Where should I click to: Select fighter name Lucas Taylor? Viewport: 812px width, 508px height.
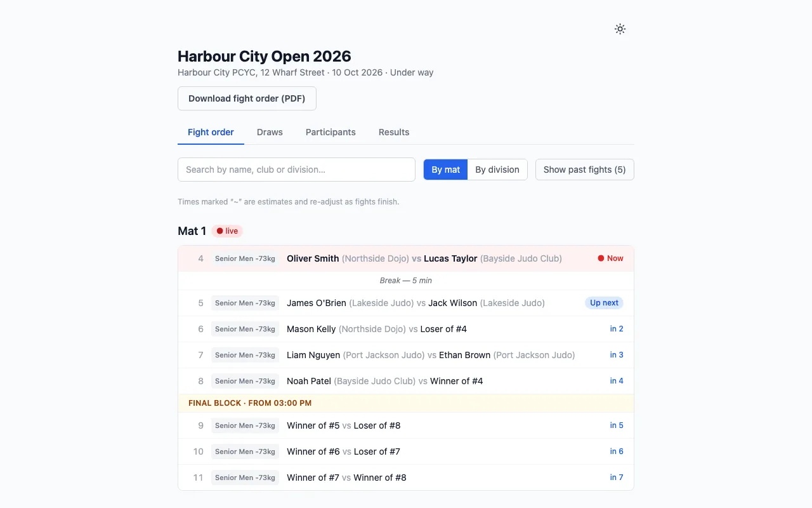450,258
